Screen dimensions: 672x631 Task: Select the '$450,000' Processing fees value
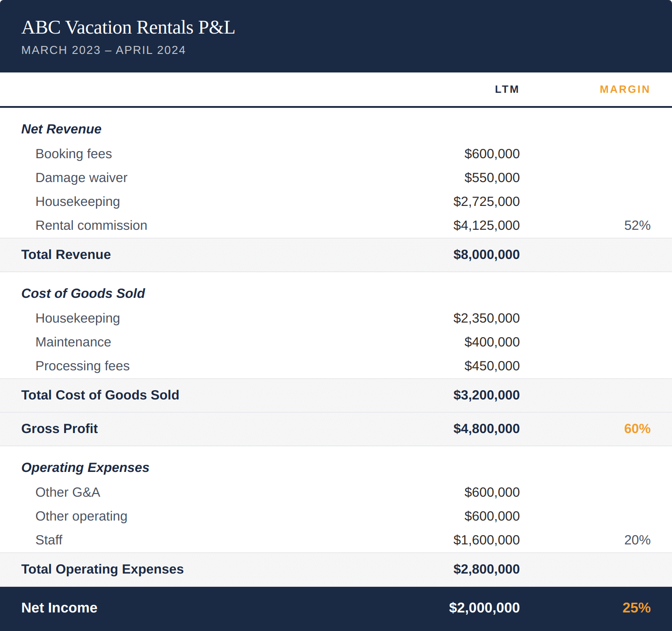click(x=492, y=366)
